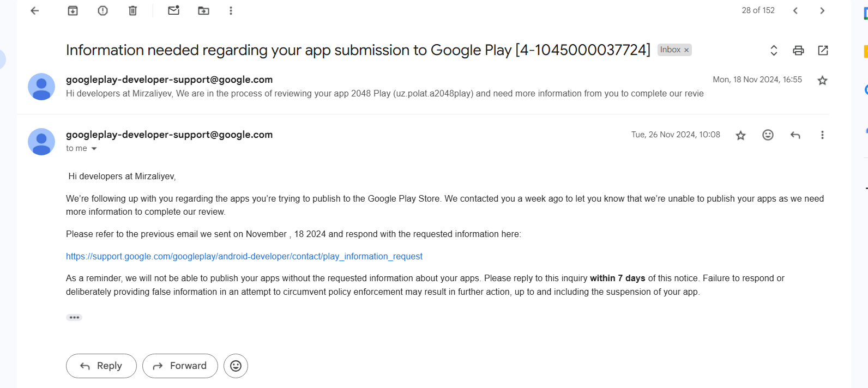The height and width of the screenshot is (388, 868).
Task: Mark the conversation as unread
Action: point(173,11)
